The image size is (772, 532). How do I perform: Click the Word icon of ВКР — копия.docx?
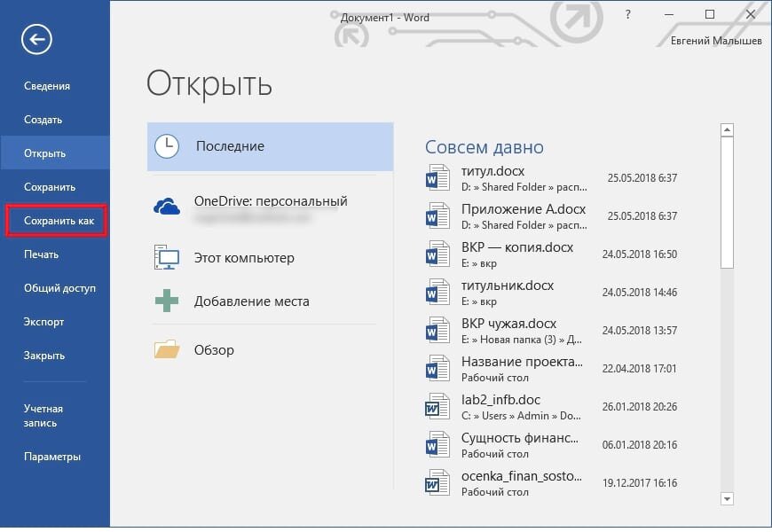(437, 254)
